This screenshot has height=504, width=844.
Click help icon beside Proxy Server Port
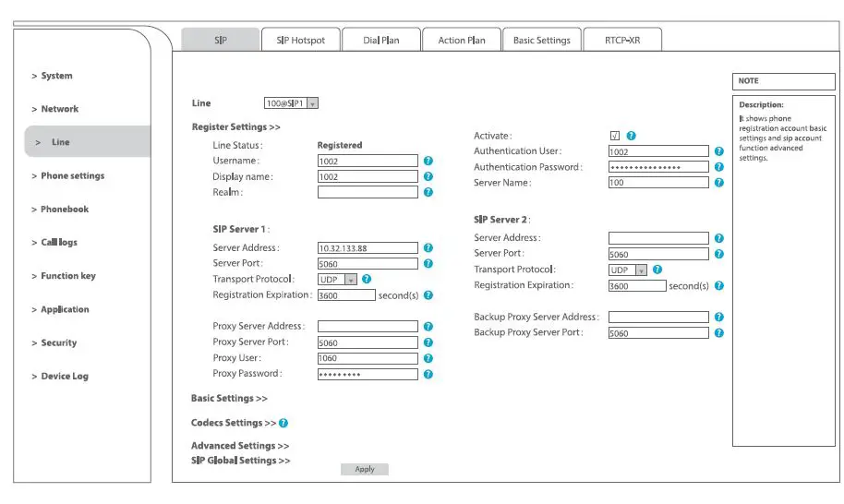(x=428, y=342)
